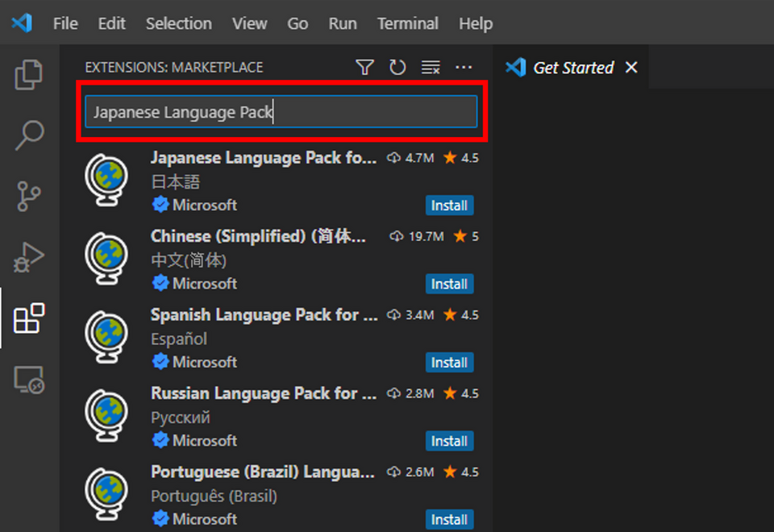Click Chinese (Simplified) pack globe icon
The width and height of the screenshot is (774, 532).
(106, 259)
